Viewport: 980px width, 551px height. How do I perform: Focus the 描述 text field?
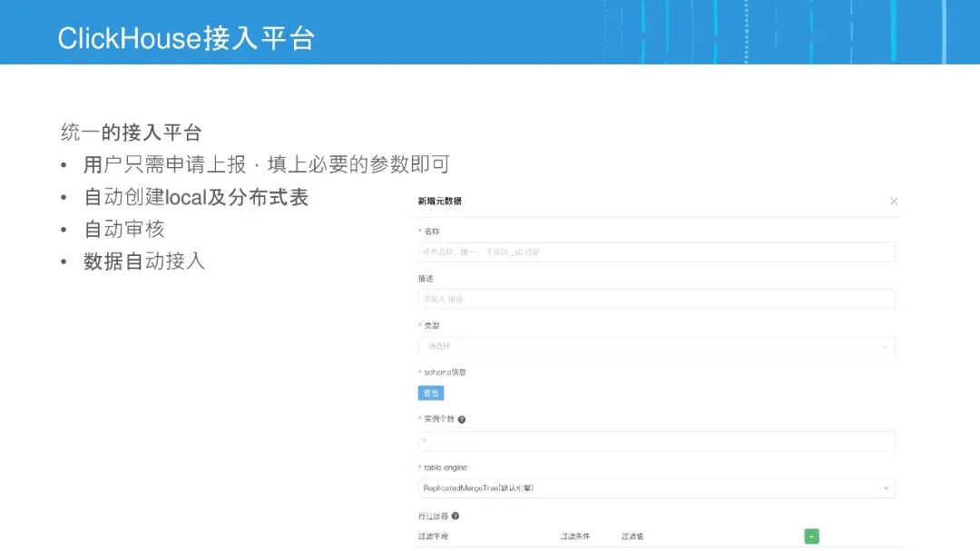[656, 299]
